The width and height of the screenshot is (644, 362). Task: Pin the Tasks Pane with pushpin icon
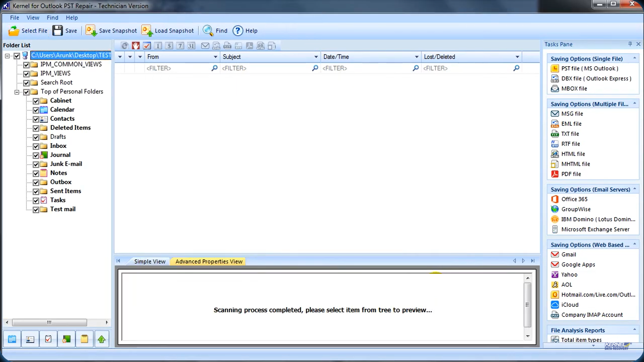(630, 44)
